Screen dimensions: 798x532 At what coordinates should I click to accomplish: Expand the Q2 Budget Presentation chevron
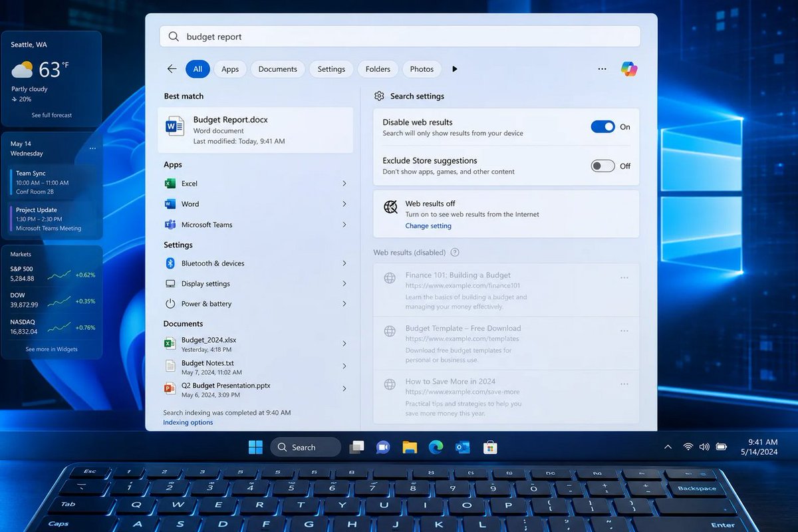click(x=344, y=388)
